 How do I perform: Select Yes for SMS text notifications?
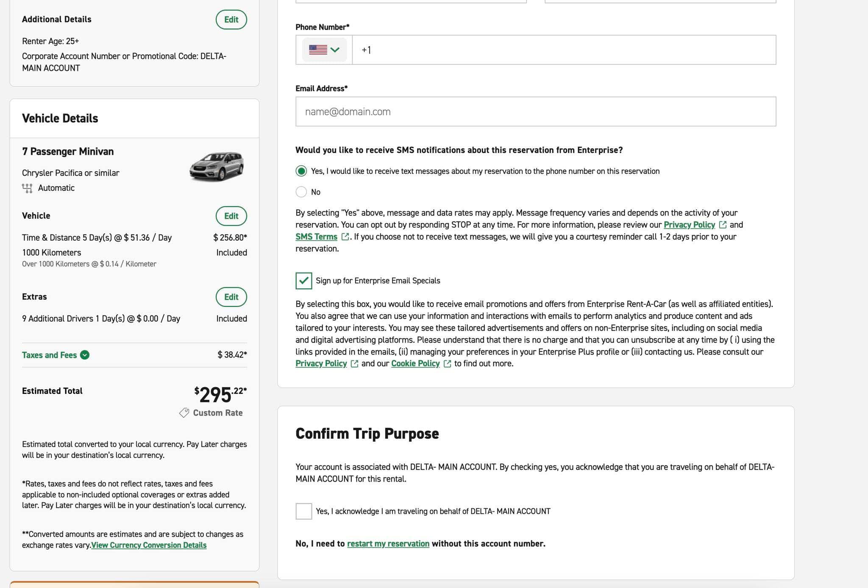pyautogui.click(x=301, y=171)
